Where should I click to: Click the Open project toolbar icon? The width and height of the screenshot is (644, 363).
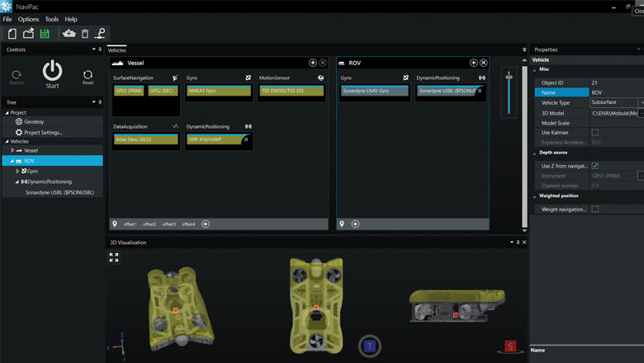click(x=28, y=33)
